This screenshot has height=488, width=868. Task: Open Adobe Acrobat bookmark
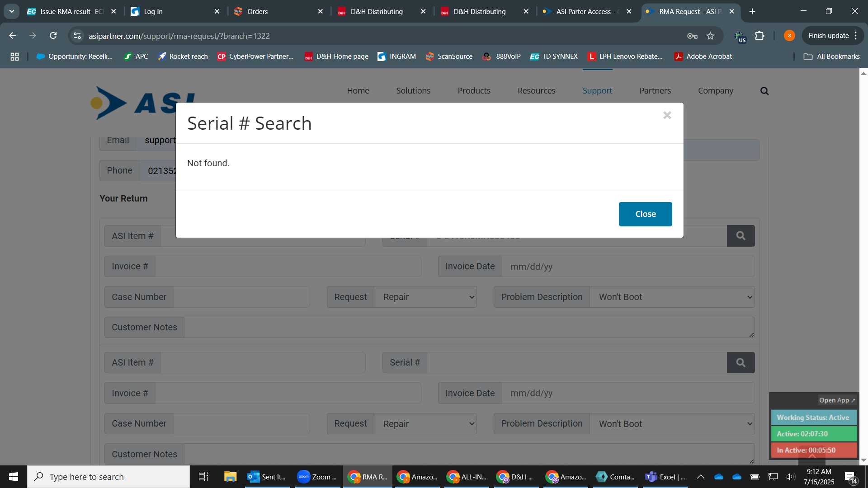[703, 56]
